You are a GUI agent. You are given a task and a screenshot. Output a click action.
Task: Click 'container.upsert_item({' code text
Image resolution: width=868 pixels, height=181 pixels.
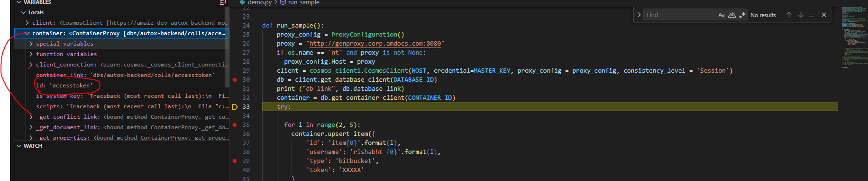[x=333, y=134]
